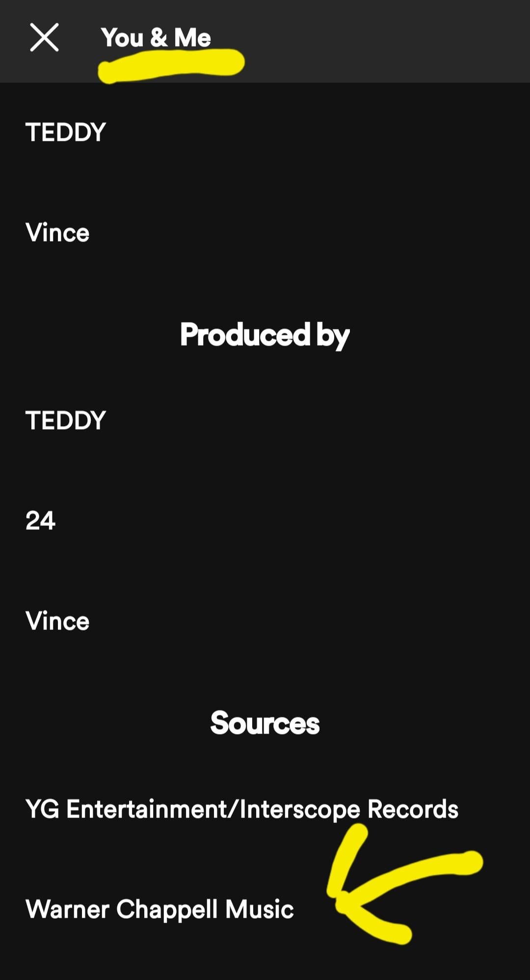This screenshot has width=530, height=980.
Task: Tap the You & Me title
Action: coord(156,37)
